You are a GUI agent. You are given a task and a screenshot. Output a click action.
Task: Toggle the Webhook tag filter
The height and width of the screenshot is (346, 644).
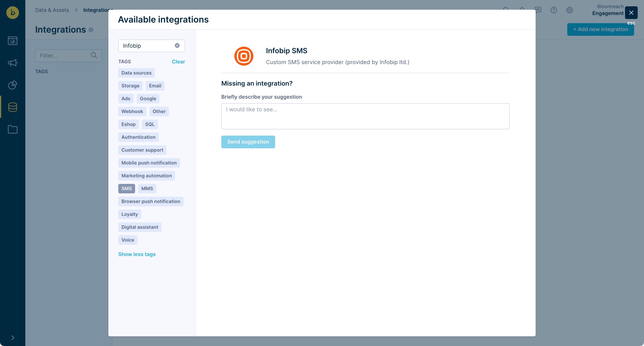click(132, 112)
